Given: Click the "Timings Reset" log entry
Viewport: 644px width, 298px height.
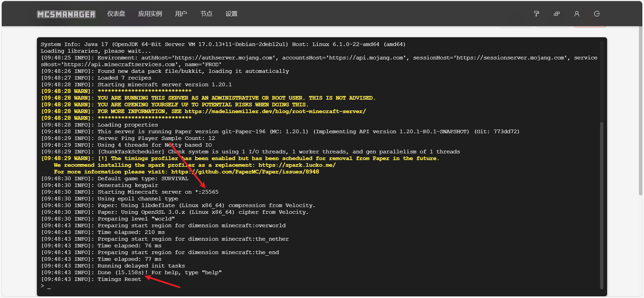Looking at the screenshot, I should click(119, 279).
